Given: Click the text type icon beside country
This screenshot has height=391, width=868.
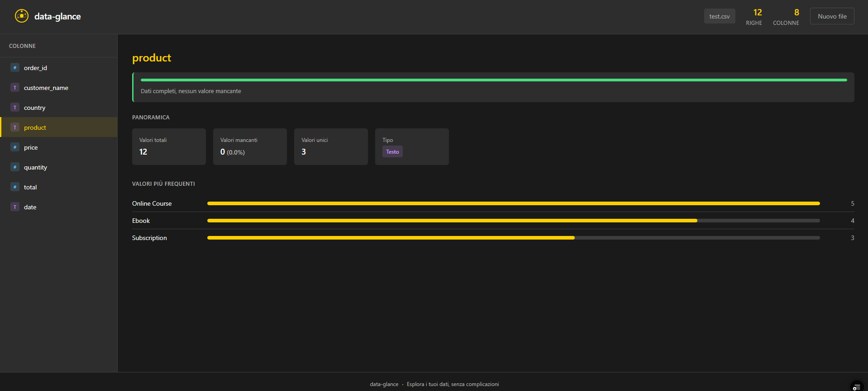Looking at the screenshot, I should pyautogui.click(x=15, y=108).
